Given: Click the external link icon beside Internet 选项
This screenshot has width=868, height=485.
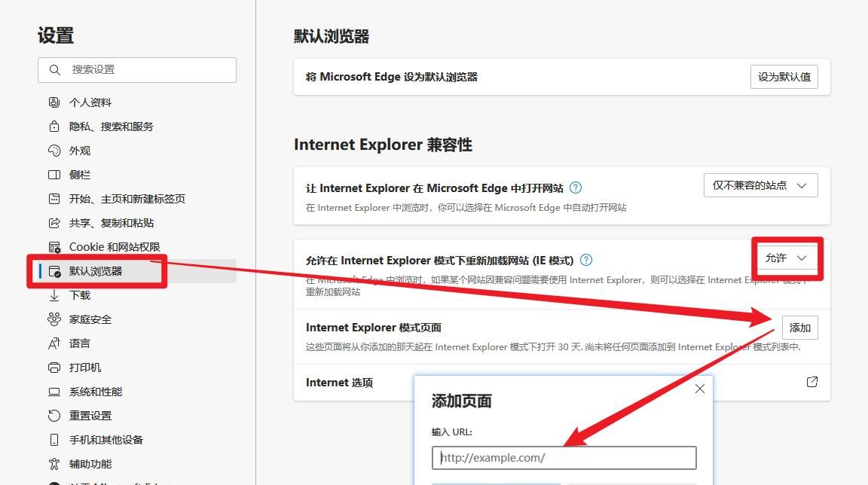Looking at the screenshot, I should pyautogui.click(x=811, y=382).
